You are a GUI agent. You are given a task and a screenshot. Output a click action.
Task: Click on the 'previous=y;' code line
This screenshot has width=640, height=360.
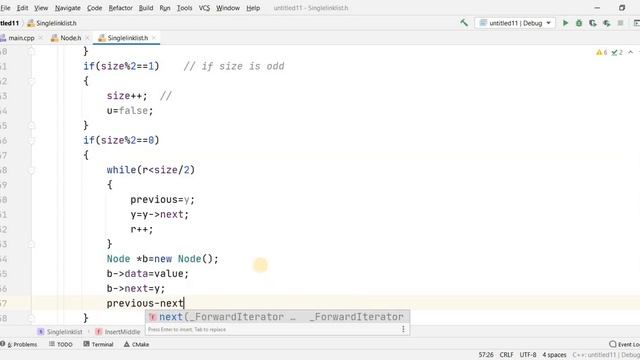coord(162,200)
